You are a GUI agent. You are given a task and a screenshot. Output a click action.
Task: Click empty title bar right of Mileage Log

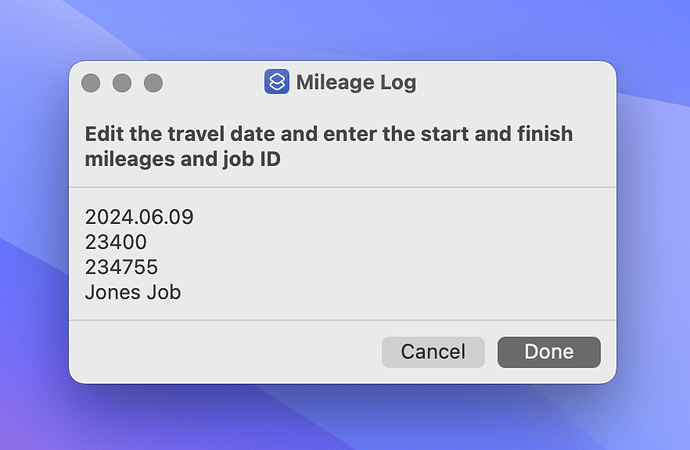[510, 82]
